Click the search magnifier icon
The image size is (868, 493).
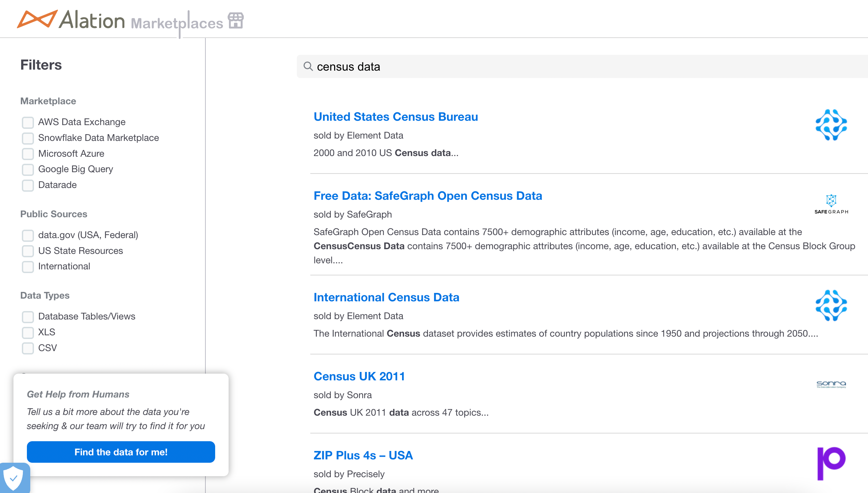tap(308, 66)
